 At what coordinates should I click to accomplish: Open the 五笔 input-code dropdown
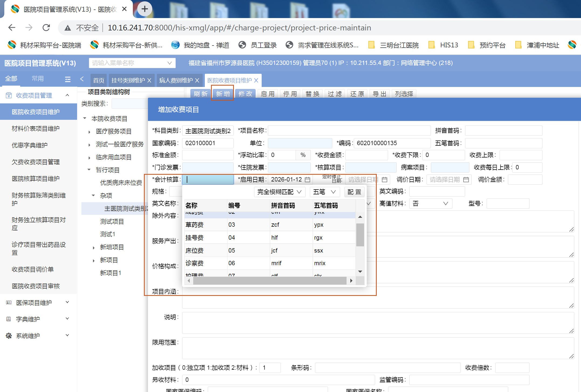pyautogui.click(x=324, y=192)
